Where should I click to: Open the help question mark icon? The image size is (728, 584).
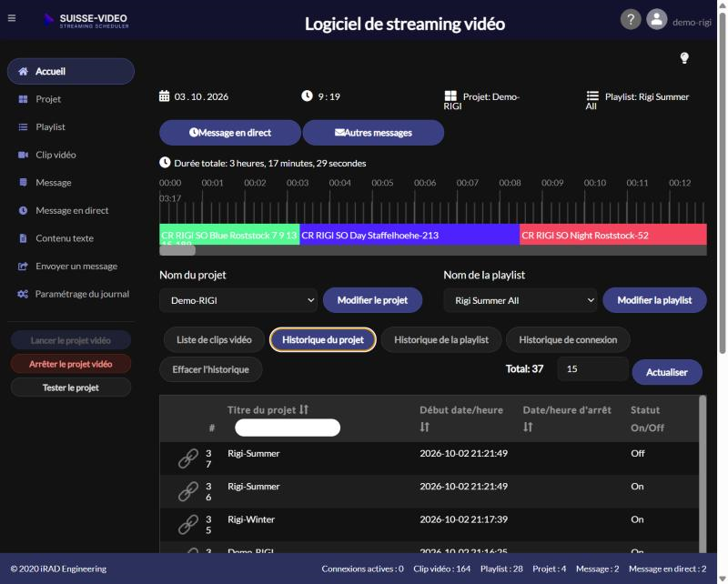point(631,19)
